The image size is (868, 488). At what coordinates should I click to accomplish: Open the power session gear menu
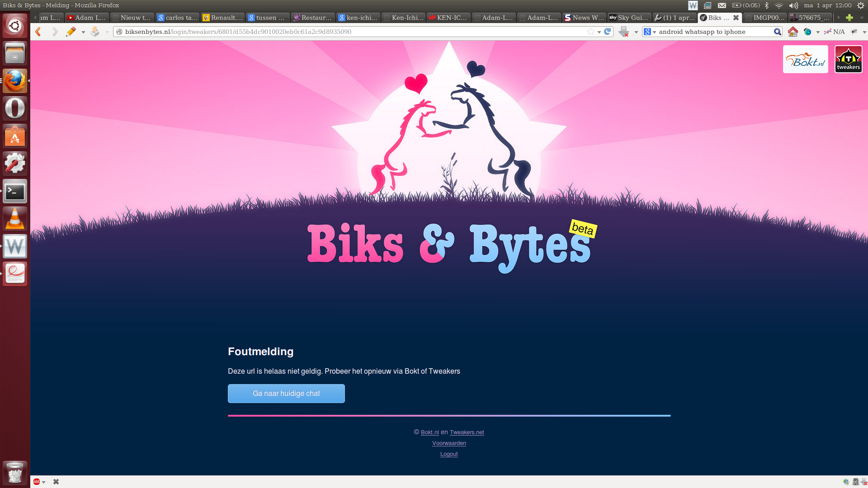[x=861, y=5]
